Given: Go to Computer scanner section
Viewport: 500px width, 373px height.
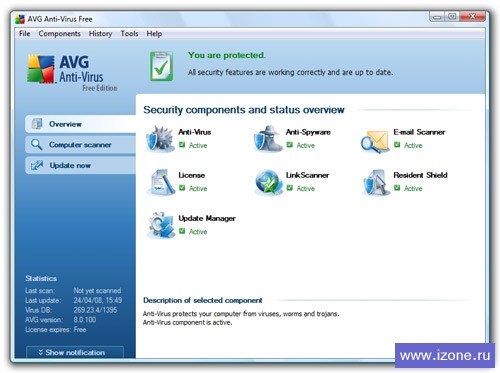Looking at the screenshot, I should (81, 145).
